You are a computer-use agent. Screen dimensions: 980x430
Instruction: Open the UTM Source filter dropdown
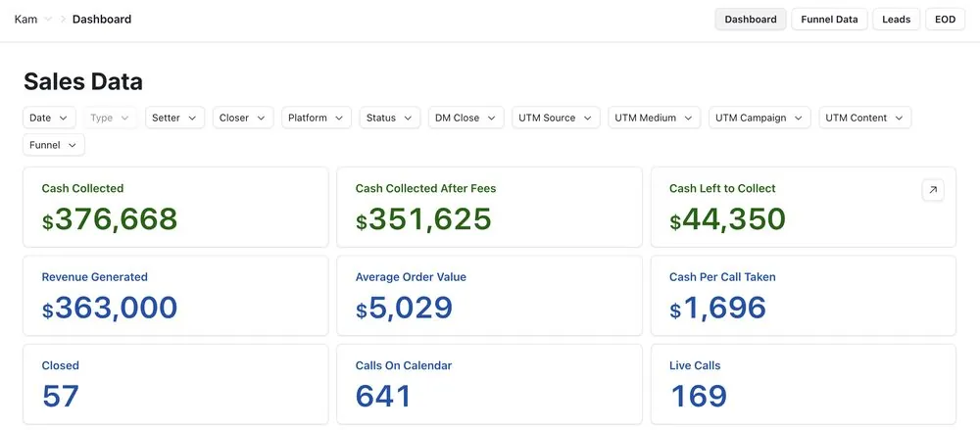556,118
